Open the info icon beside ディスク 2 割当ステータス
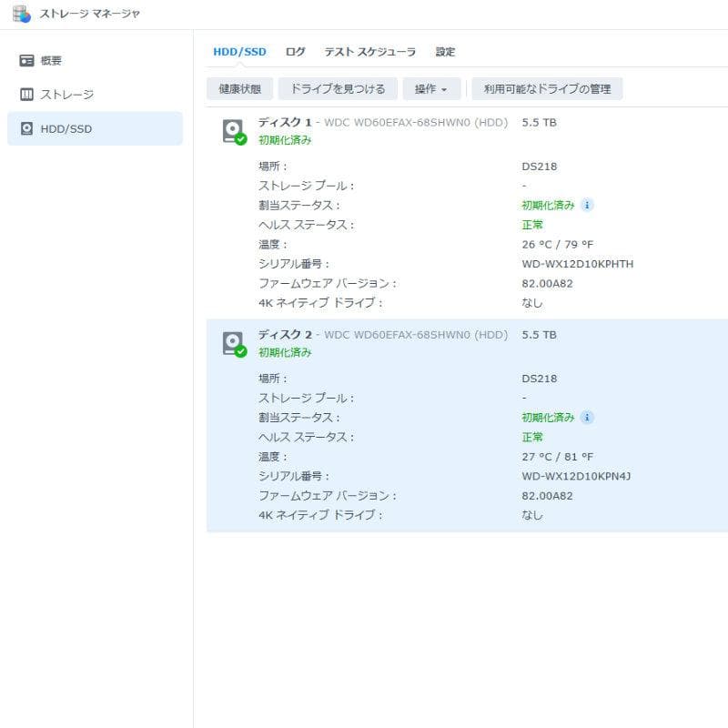The height and width of the screenshot is (728, 728). point(587,418)
